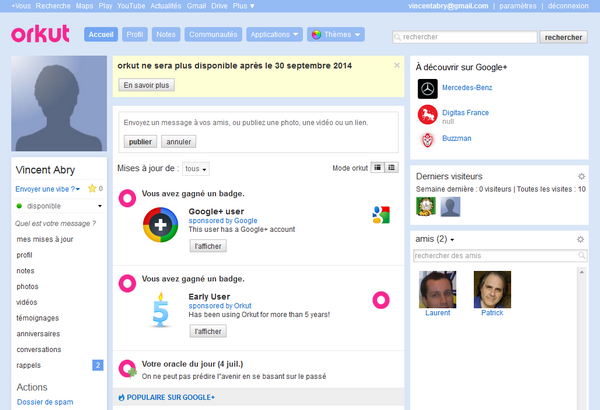
Task: Switch to the detailed orkut view mode
Action: pyautogui.click(x=378, y=168)
